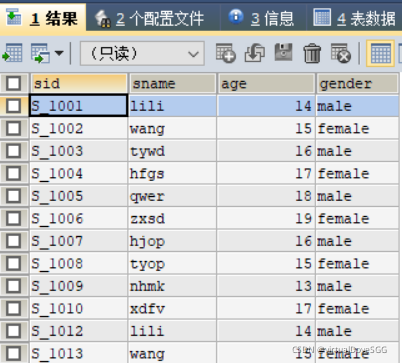Click the table icon on 表数据 tab

(x=322, y=17)
